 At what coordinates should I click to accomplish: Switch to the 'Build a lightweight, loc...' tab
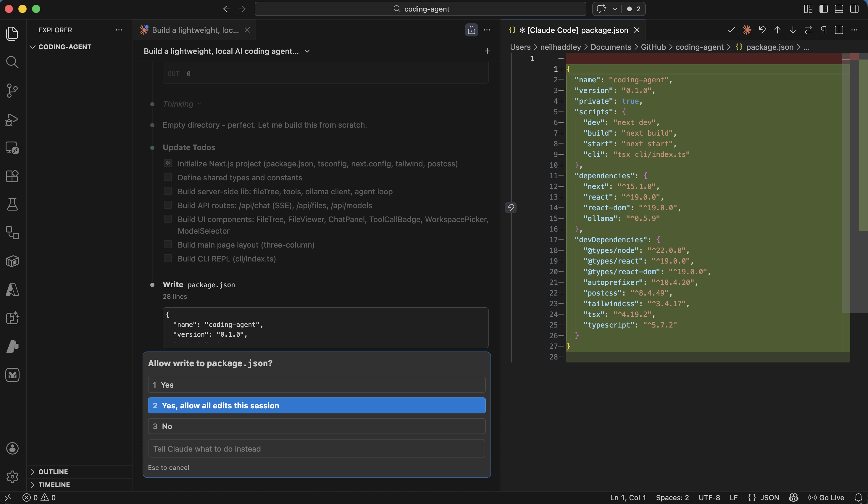195,30
